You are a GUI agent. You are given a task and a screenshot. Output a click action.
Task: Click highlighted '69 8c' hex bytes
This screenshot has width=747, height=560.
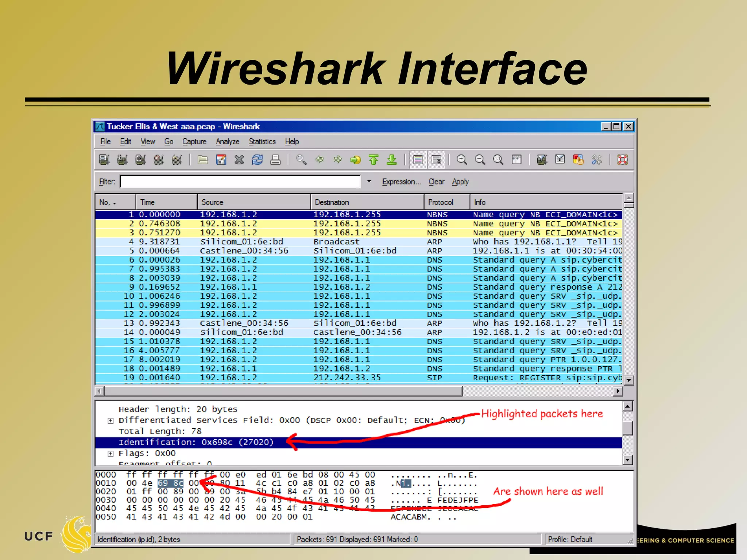(170, 483)
